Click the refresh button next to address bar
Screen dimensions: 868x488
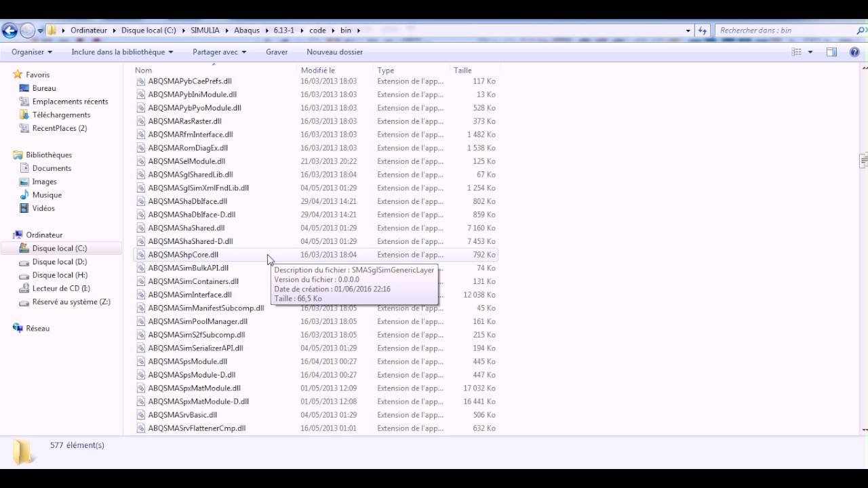point(703,30)
